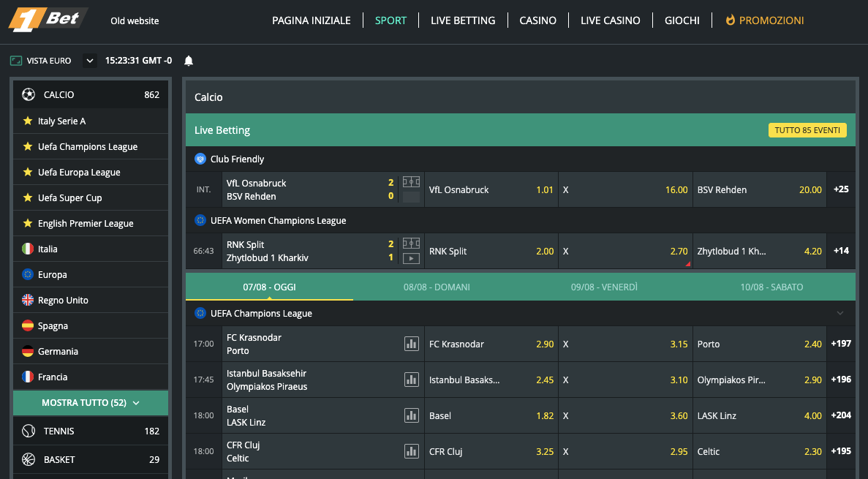Open the Old website link
The image size is (868, 479).
point(134,21)
